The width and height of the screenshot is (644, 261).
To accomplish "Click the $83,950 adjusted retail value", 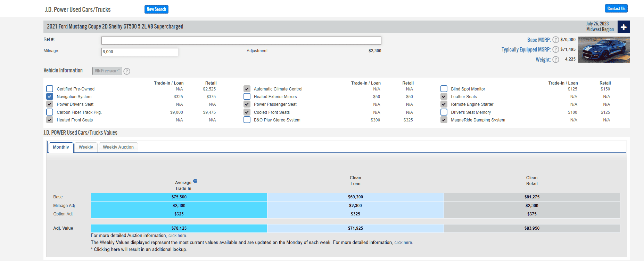I will pos(532,228).
